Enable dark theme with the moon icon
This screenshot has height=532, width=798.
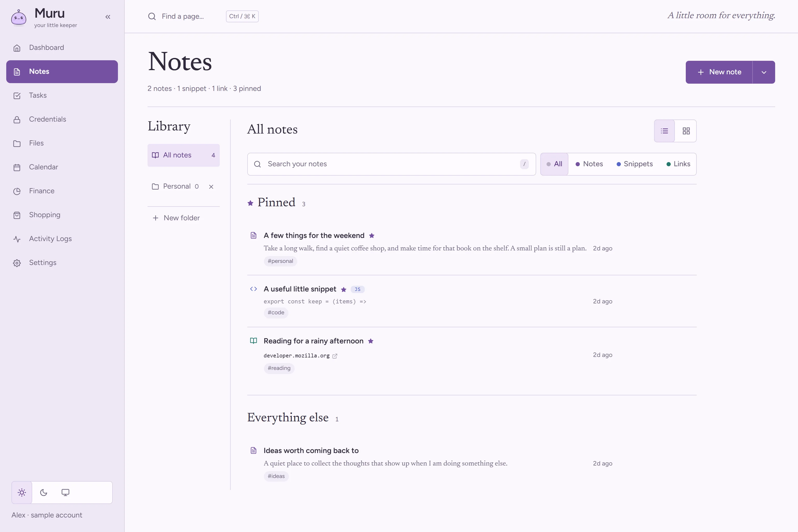[x=43, y=492]
